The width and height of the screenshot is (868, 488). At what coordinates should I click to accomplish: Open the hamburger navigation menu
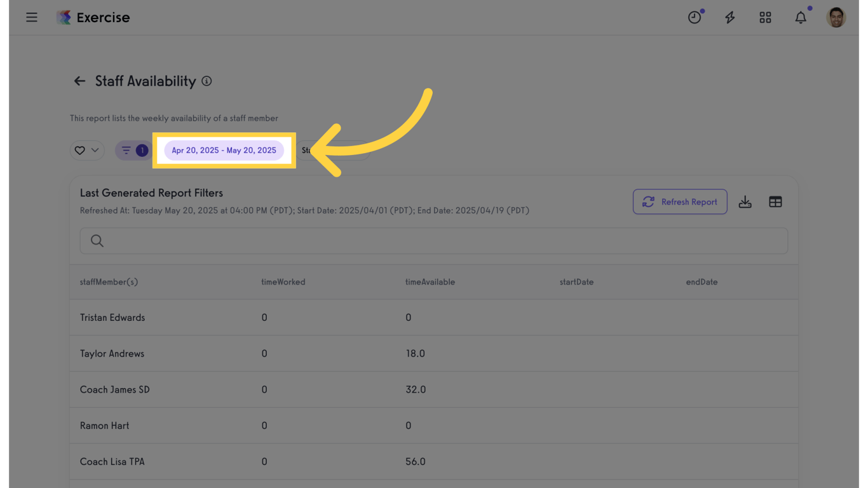pos(32,17)
